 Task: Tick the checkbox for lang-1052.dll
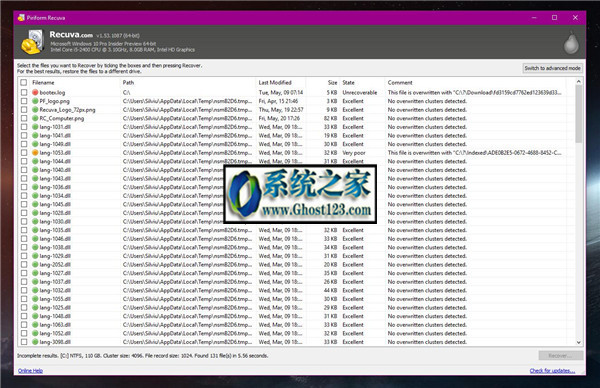pos(24,333)
